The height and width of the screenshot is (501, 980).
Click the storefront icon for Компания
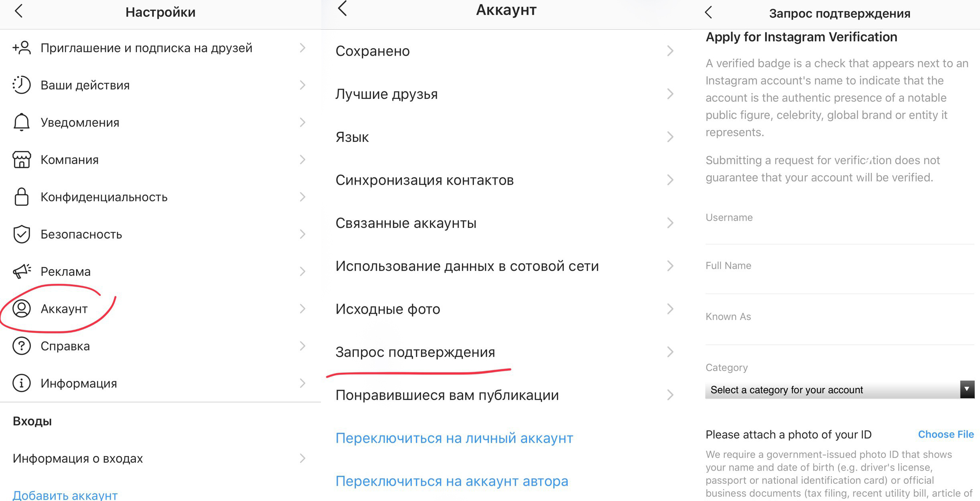click(21, 159)
